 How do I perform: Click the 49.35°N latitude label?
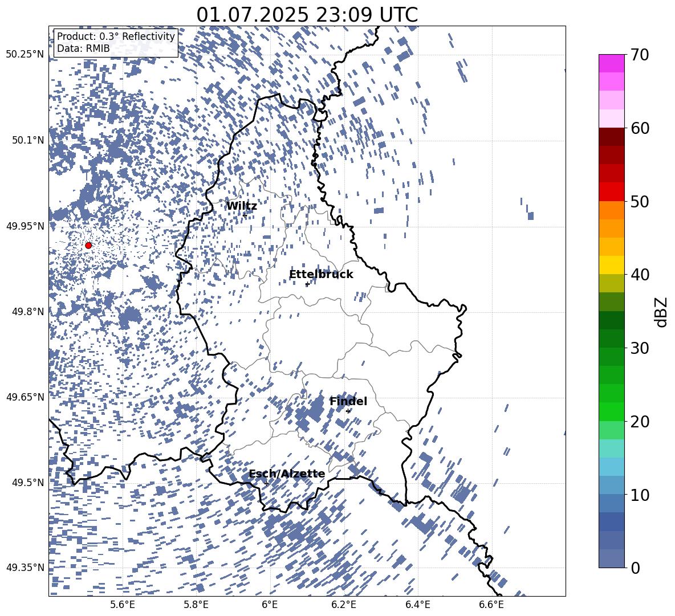pyautogui.click(x=25, y=568)
